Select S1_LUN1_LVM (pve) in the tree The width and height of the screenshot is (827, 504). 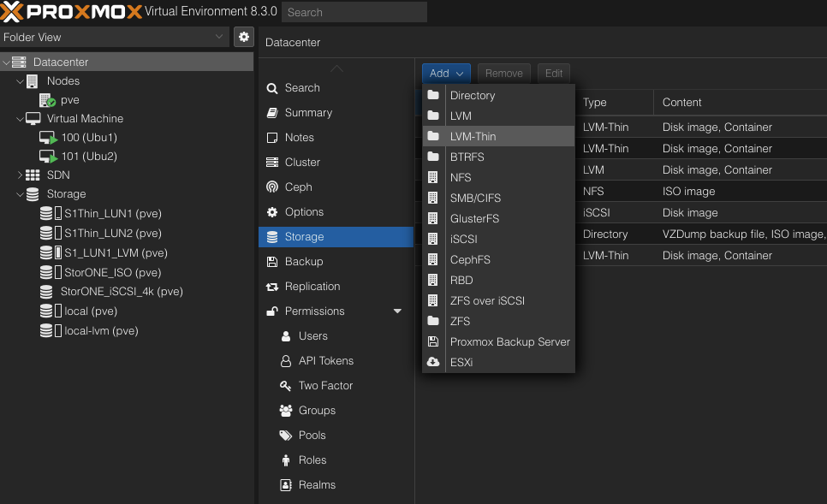(x=116, y=253)
